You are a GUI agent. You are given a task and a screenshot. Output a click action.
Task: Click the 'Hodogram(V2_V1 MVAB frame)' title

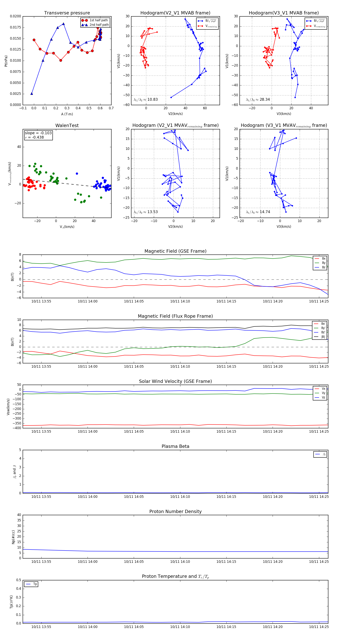(175, 13)
